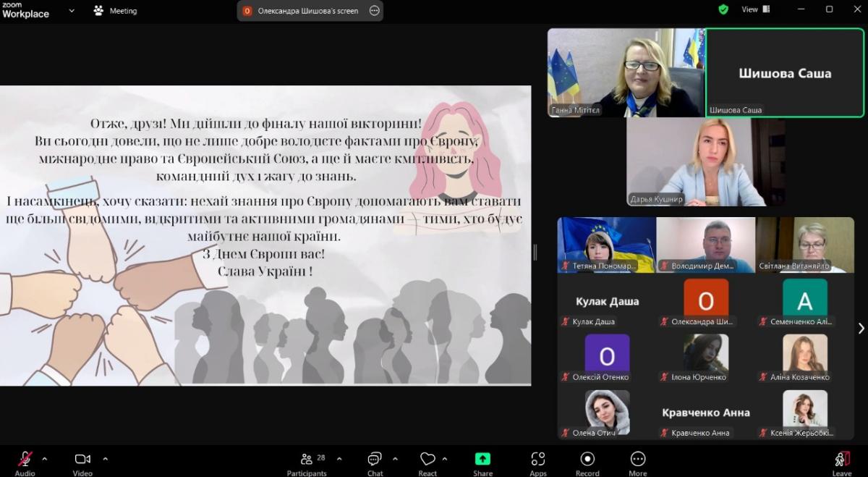Viewport: 868px width, 477px height.
Task: Expand video options arrow next to Video
Action: coord(105,459)
